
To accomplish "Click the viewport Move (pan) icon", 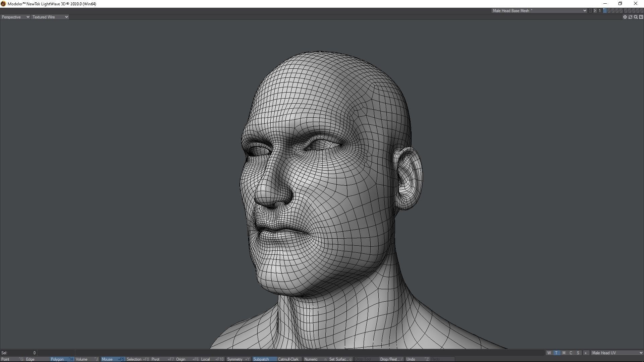I will click(x=625, y=17).
